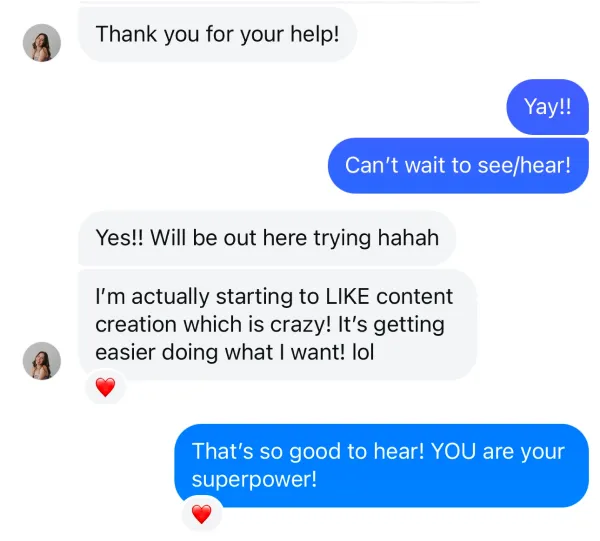The image size is (600, 541).
Task: Click the word 'lol' ending the gray message
Action: (x=363, y=352)
